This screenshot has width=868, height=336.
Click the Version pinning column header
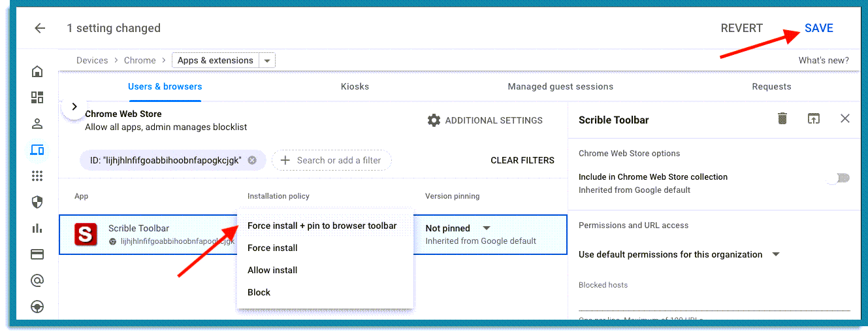[x=452, y=196]
